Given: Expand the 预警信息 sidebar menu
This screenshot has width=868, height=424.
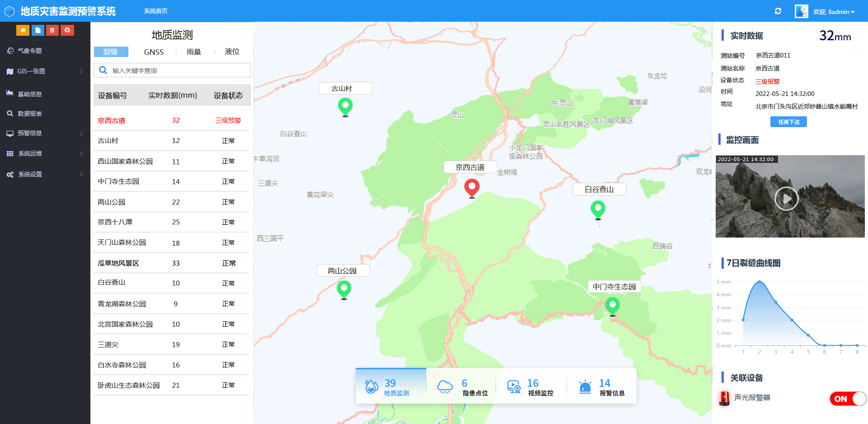Looking at the screenshot, I should pos(45,133).
